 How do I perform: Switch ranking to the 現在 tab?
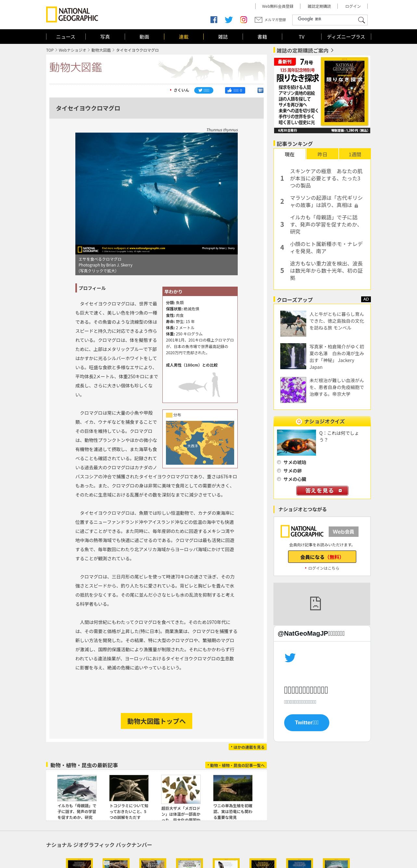[290, 154]
